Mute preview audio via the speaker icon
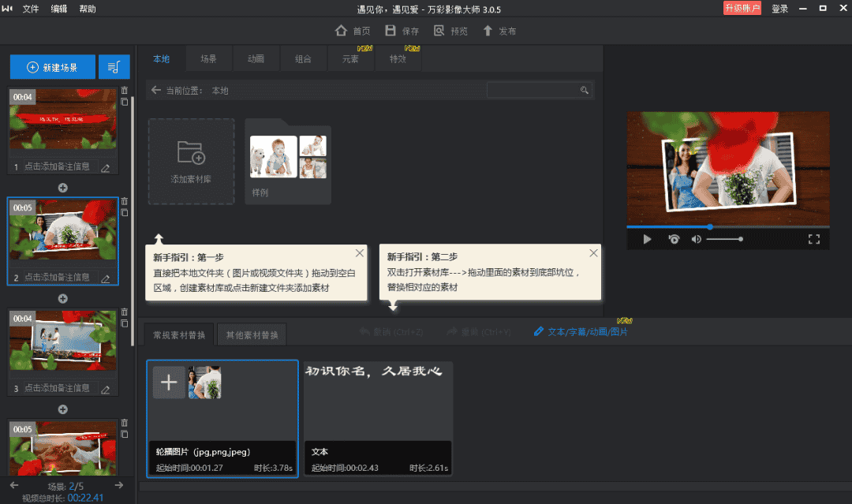The width and height of the screenshot is (852, 504). [x=697, y=240]
